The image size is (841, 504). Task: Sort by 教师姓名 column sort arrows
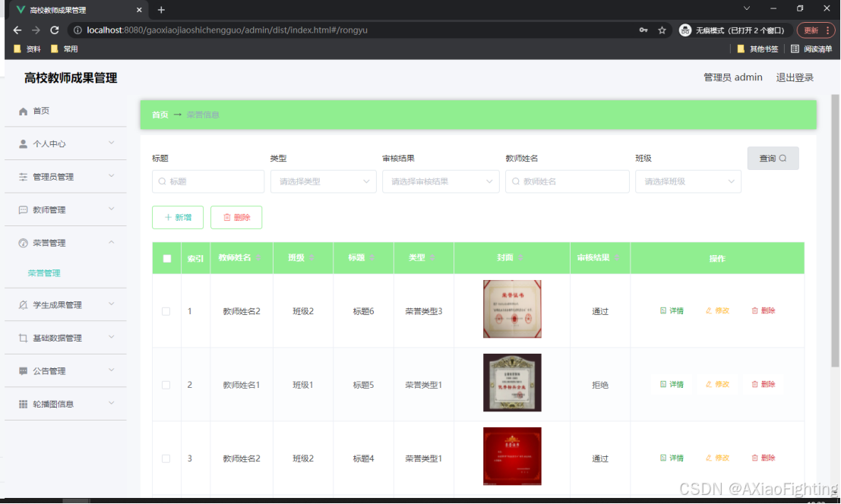tap(258, 258)
